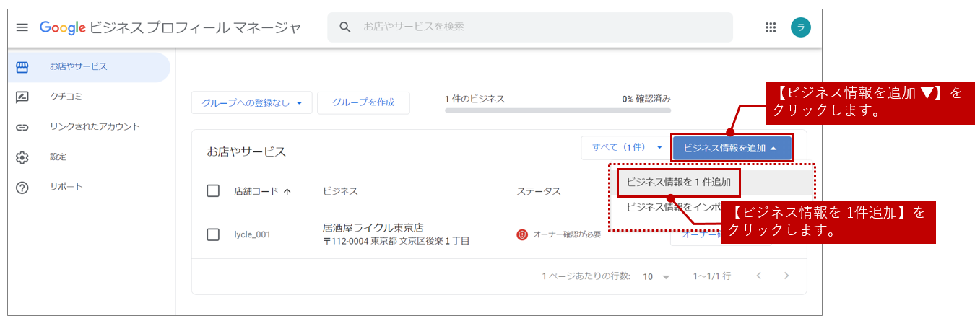Click the storefront icon for お店やサービス
980x321 pixels.
point(22,67)
